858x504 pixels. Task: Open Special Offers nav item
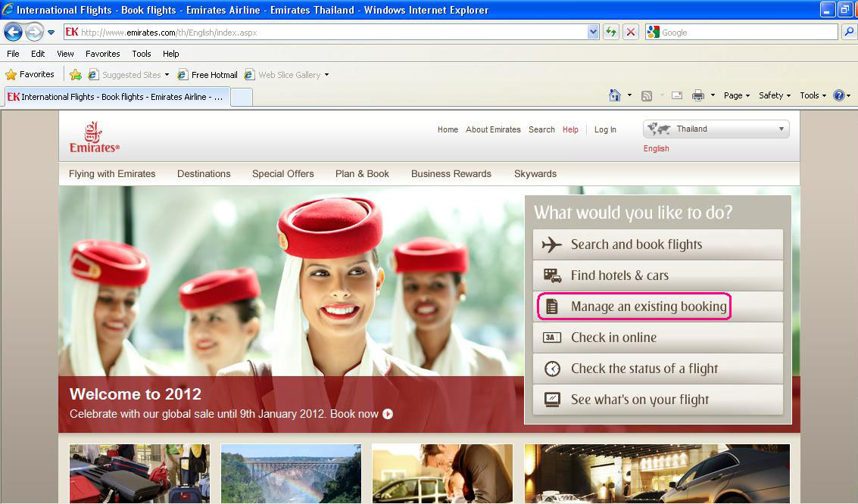pyautogui.click(x=283, y=174)
